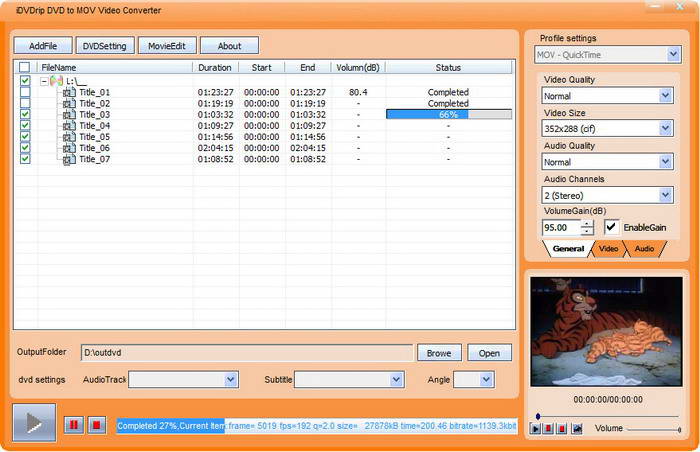Click the film icon of Title_07
Image resolution: width=700 pixels, height=452 pixels.
69,159
